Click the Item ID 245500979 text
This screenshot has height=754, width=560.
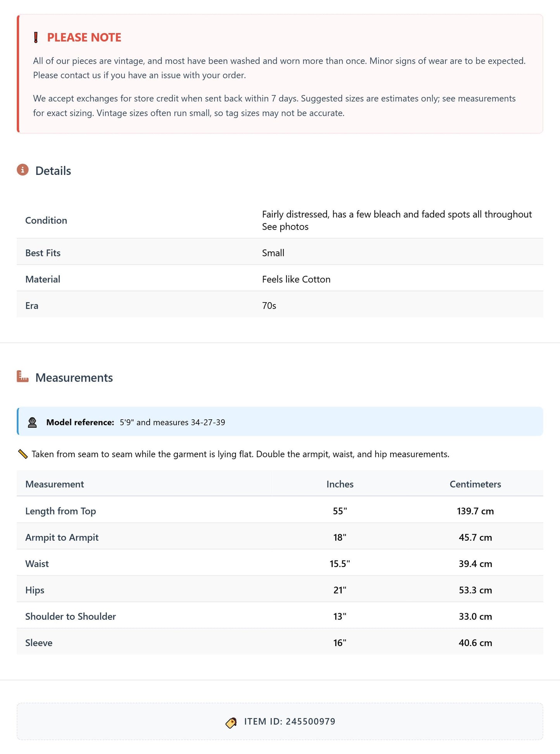[x=289, y=721]
